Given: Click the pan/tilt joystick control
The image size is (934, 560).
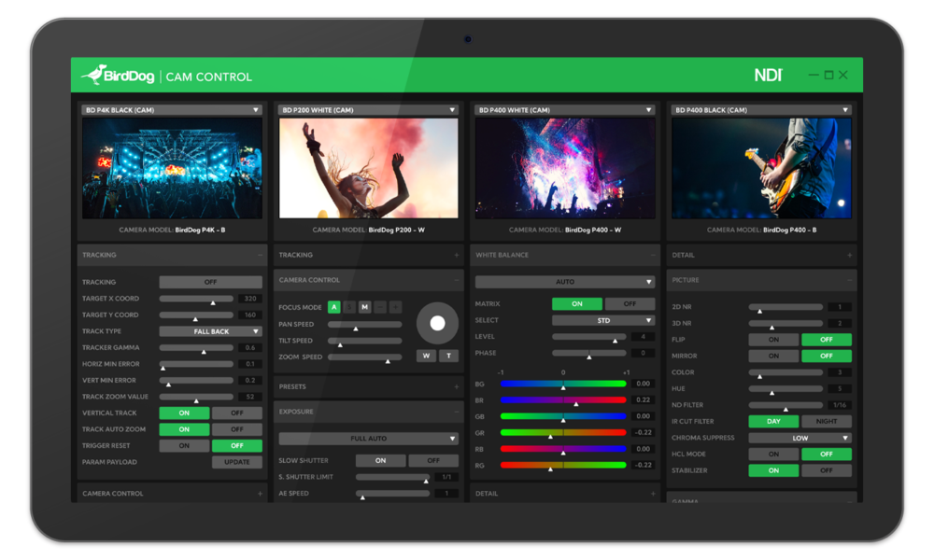Looking at the screenshot, I should (x=437, y=323).
